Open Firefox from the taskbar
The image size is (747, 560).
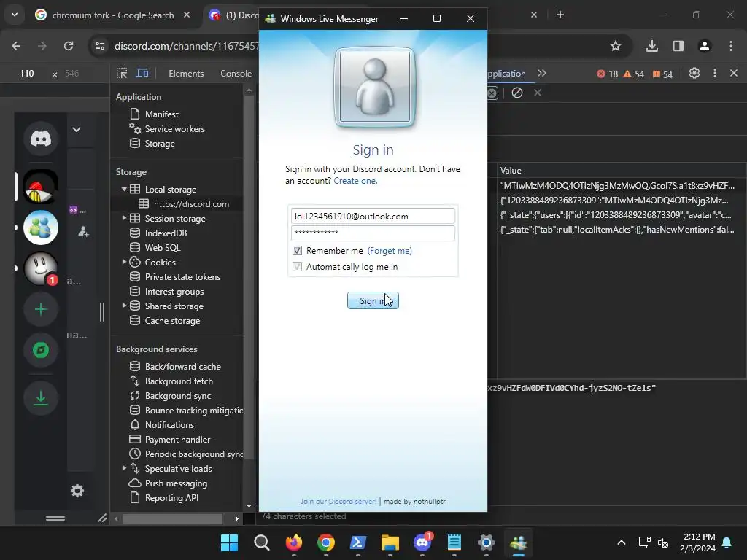coord(293,542)
